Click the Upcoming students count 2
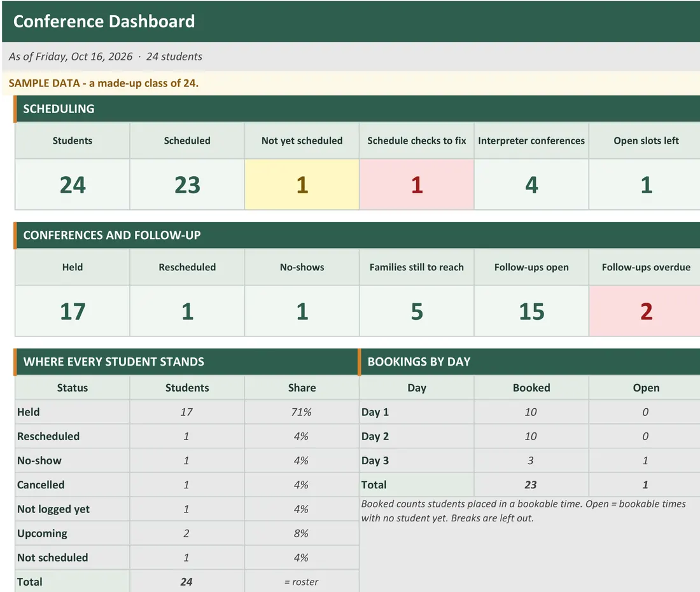 pyautogui.click(x=187, y=533)
